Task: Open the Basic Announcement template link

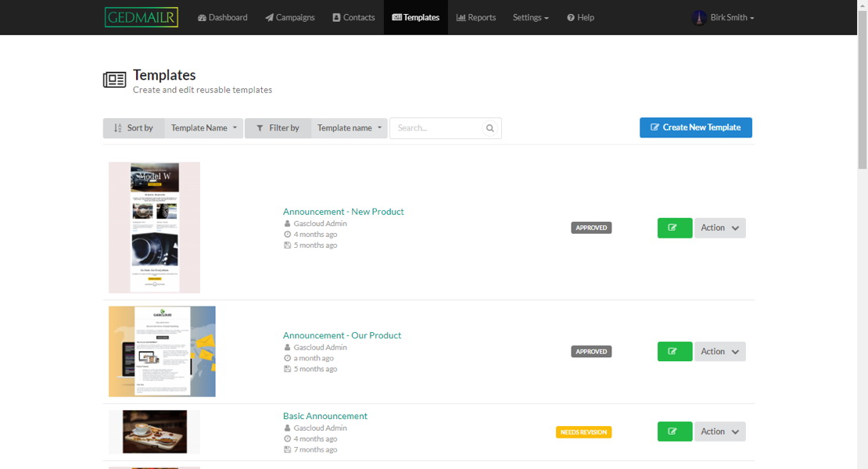Action: click(325, 416)
